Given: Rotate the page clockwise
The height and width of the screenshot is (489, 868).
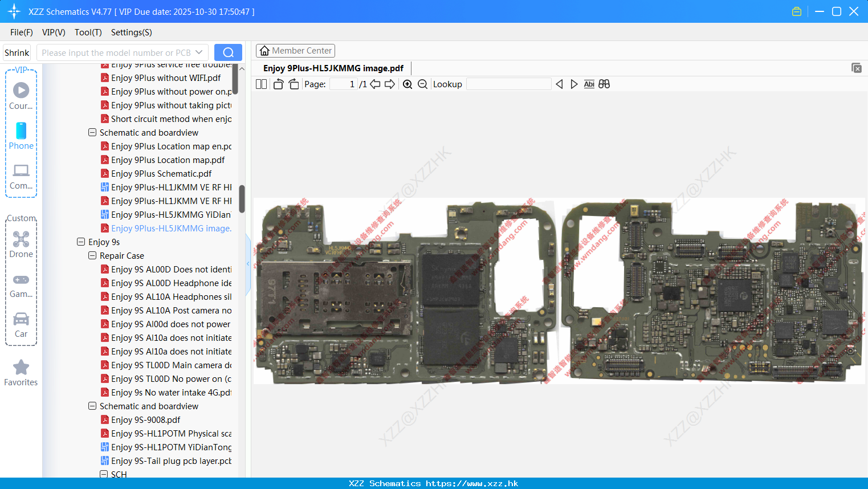Looking at the screenshot, I should click(294, 84).
